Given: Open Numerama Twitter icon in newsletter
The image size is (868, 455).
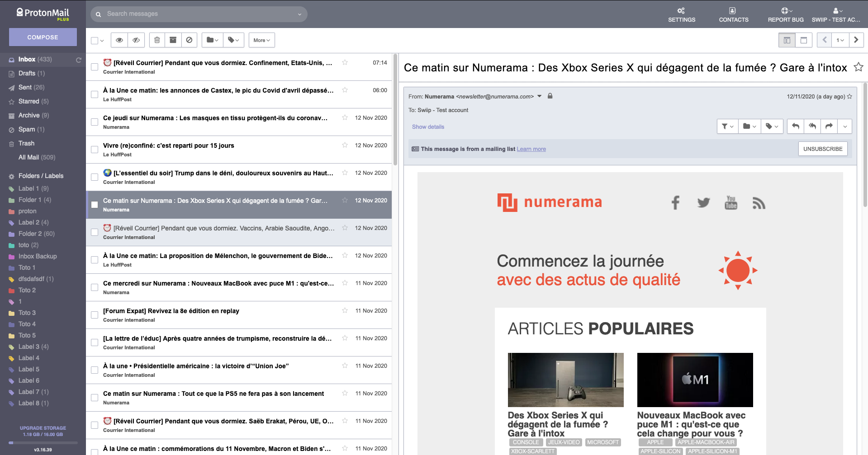Looking at the screenshot, I should click(x=703, y=202).
